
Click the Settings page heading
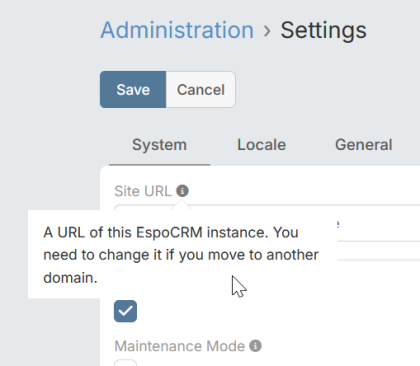pos(323,30)
